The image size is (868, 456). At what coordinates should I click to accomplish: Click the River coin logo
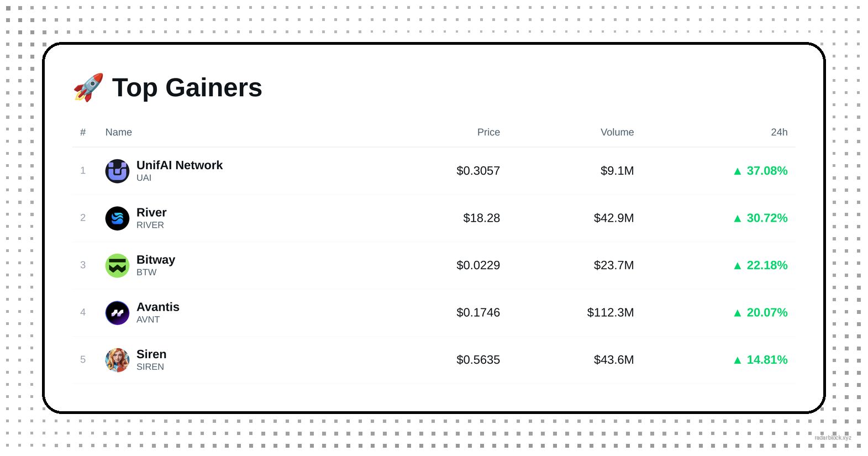click(117, 218)
